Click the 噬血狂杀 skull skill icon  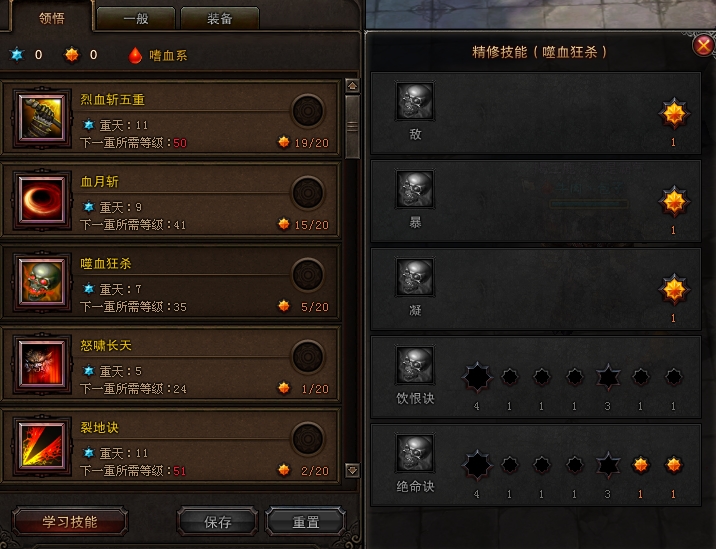(x=42, y=282)
